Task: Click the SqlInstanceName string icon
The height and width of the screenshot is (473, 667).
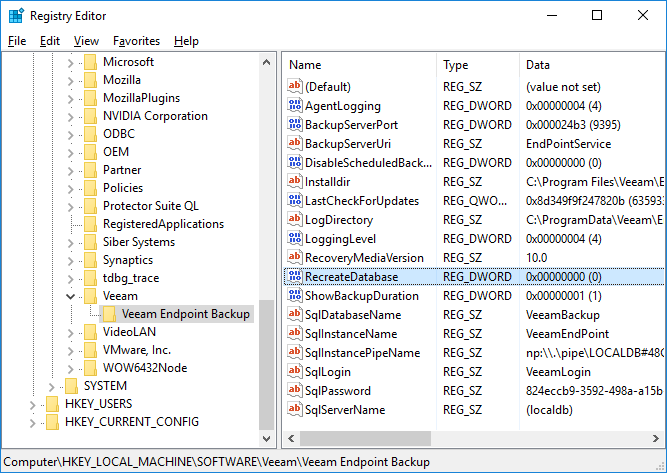Action: coord(295,333)
